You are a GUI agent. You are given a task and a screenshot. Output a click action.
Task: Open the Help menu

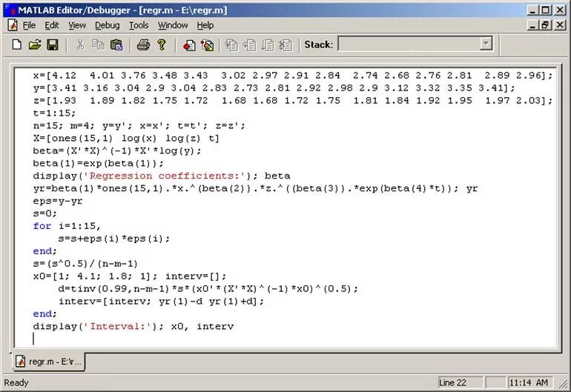[205, 25]
